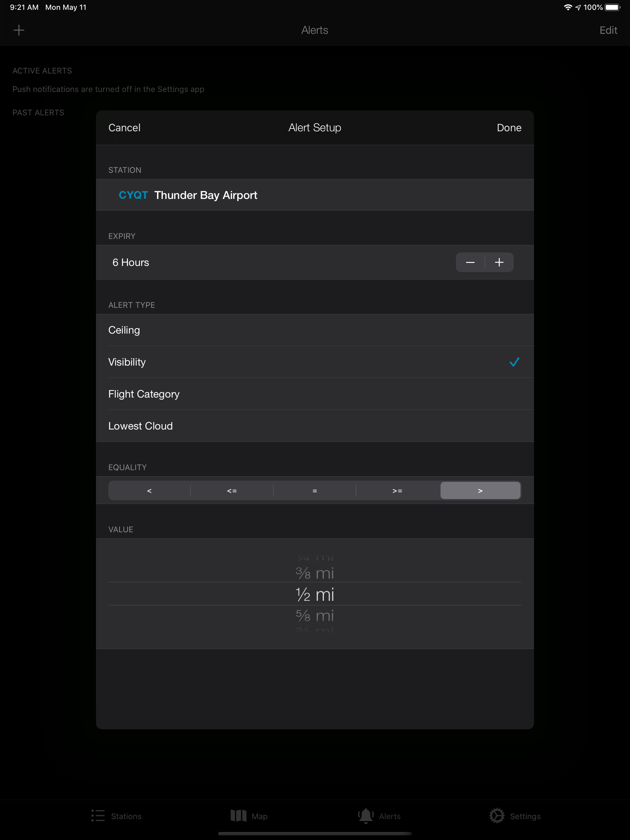Tap the 9:21 AM clock text
This screenshot has height=840, width=630.
pos(24,7)
